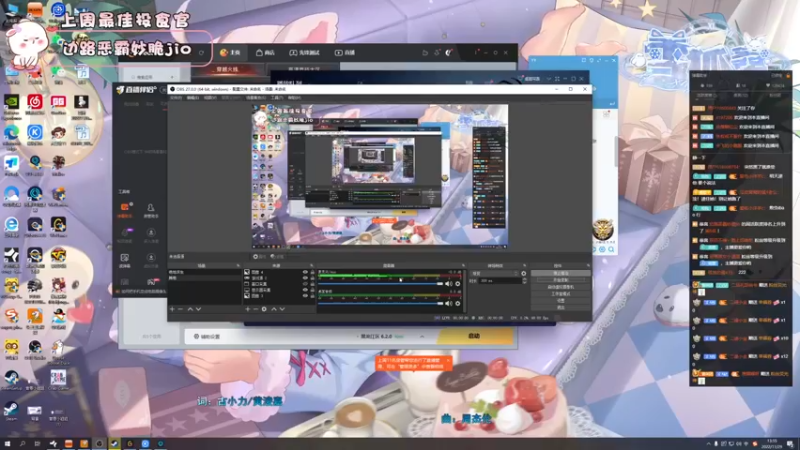Move scene up in Scenes panel
This screenshot has height=450, width=800.
click(x=190, y=309)
